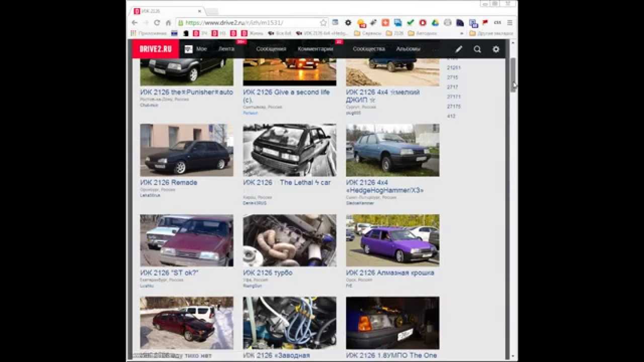Screen dimensions: 644x362
Task: Open the Сервисы bookmark folder
Action: 367,33
